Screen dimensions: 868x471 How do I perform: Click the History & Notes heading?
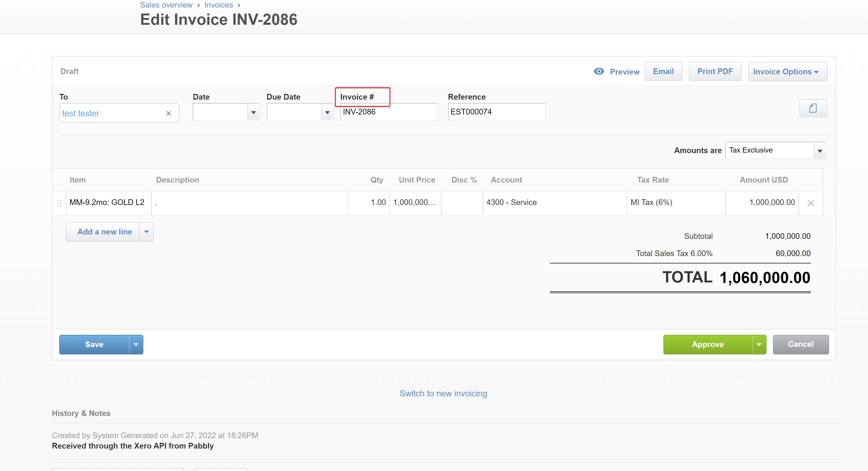coord(81,413)
